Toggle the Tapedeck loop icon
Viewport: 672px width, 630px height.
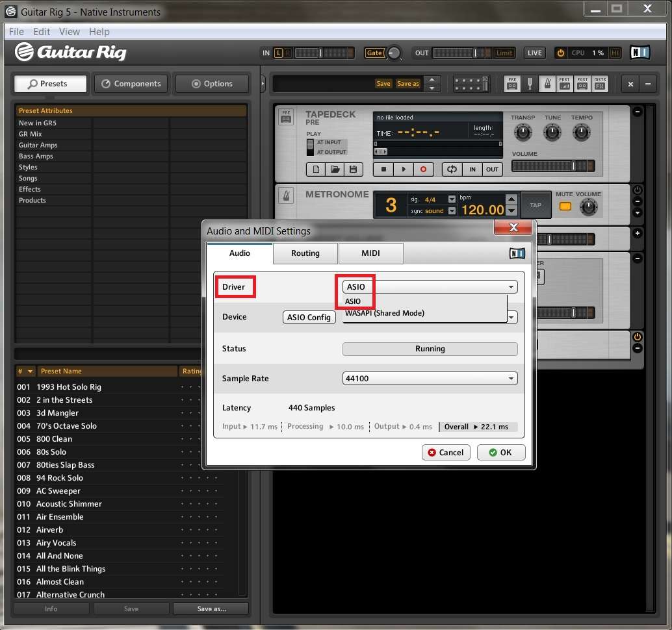(x=451, y=170)
